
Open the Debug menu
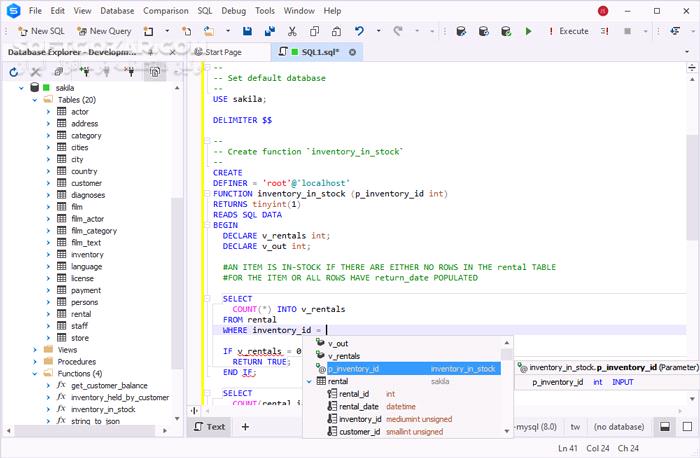[233, 11]
